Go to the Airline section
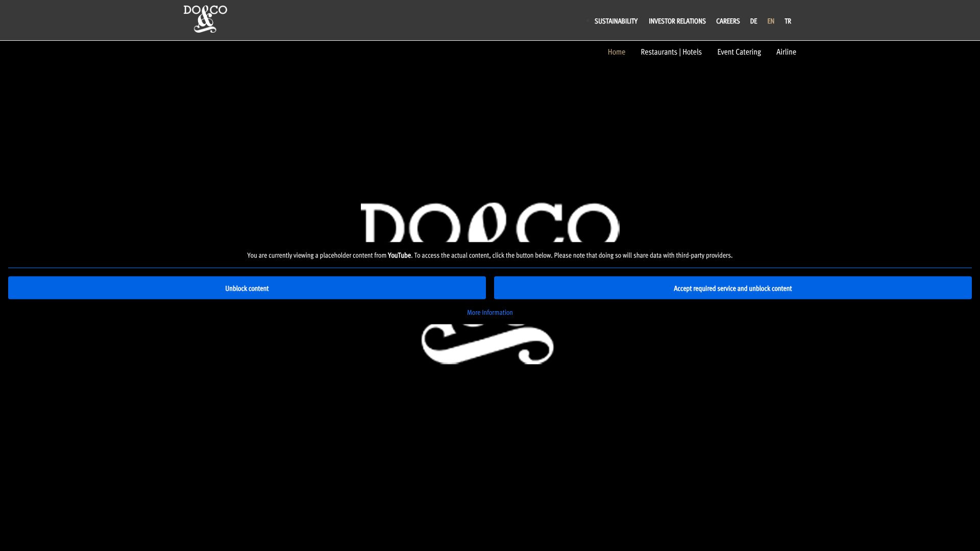This screenshot has width=980, height=551. pos(786,52)
